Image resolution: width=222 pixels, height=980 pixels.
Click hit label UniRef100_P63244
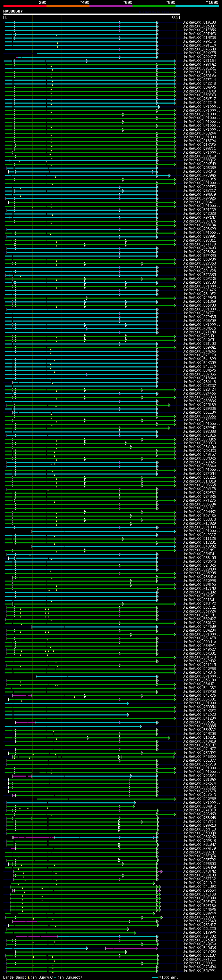[x=199, y=133]
